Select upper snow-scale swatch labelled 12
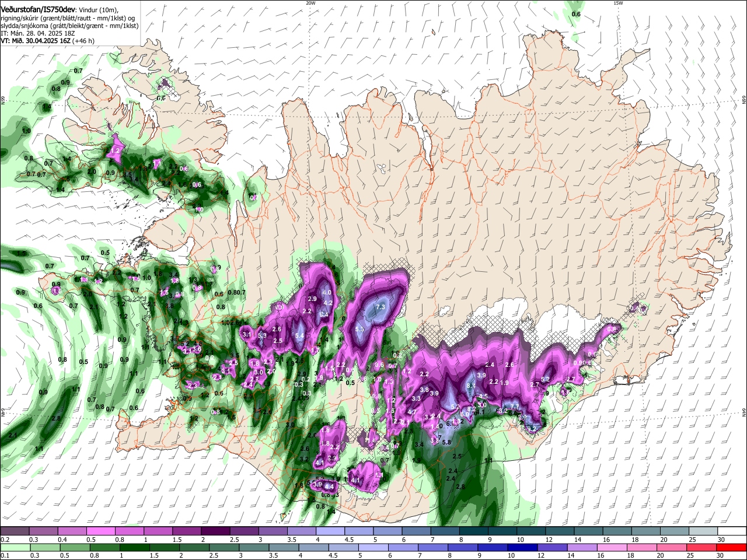The height and width of the screenshot is (560, 747). [x=560, y=531]
